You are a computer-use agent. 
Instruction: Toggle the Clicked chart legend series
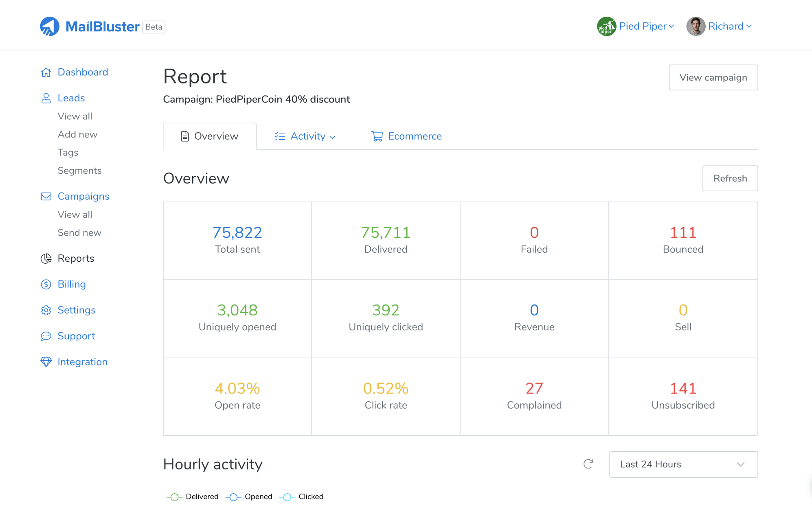301,497
